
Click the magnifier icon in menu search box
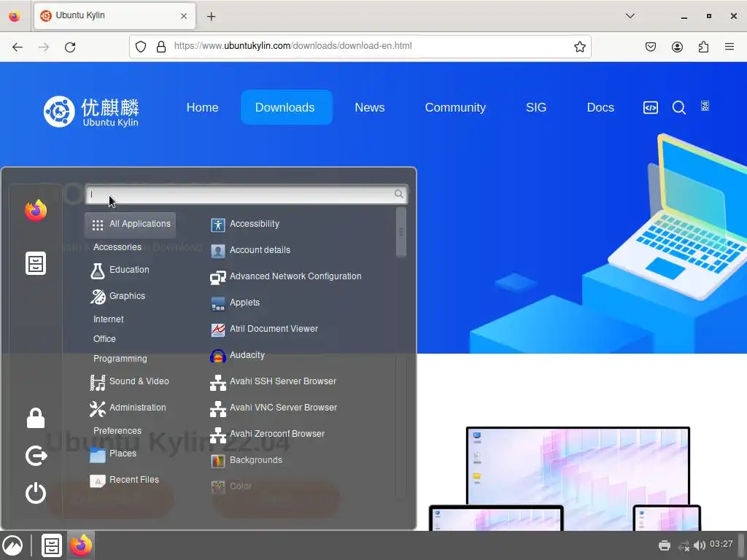click(x=399, y=194)
